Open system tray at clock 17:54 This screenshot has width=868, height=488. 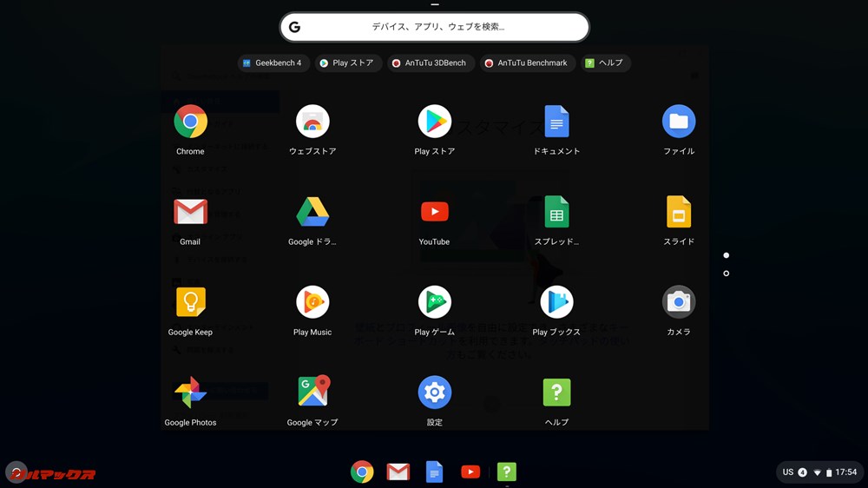[845, 472]
